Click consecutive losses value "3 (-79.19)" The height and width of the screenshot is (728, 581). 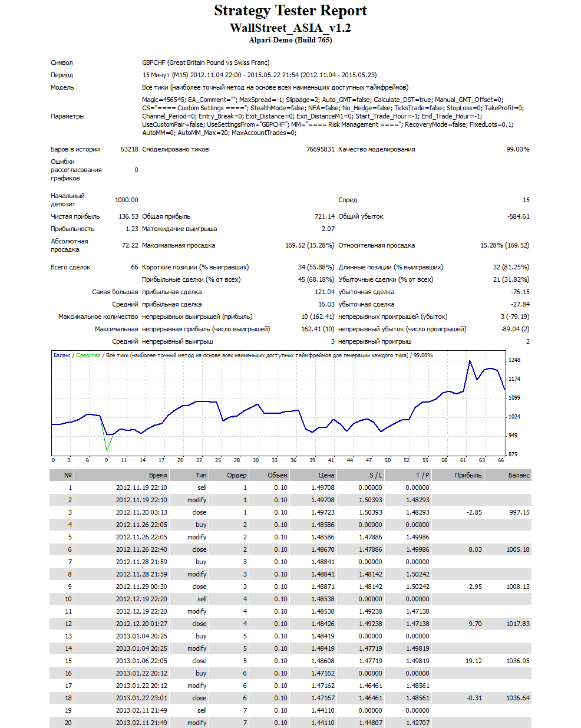(x=515, y=317)
